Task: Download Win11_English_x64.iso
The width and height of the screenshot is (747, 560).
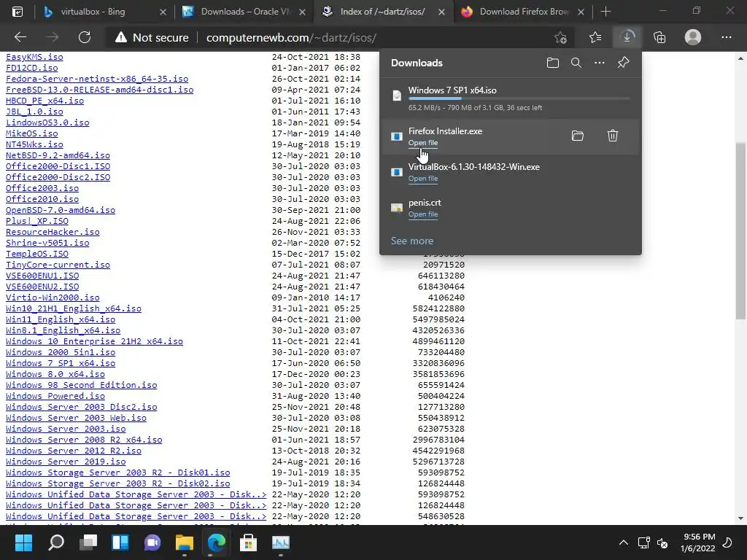Action: tap(61, 319)
